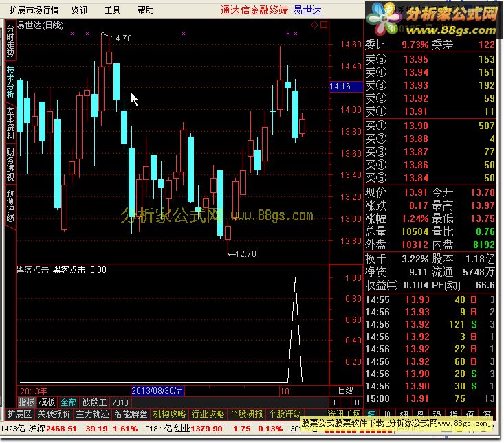This screenshot has width=504, height=443.
Task: Select the 14:55 13.93 tick row
Action: pos(430,299)
